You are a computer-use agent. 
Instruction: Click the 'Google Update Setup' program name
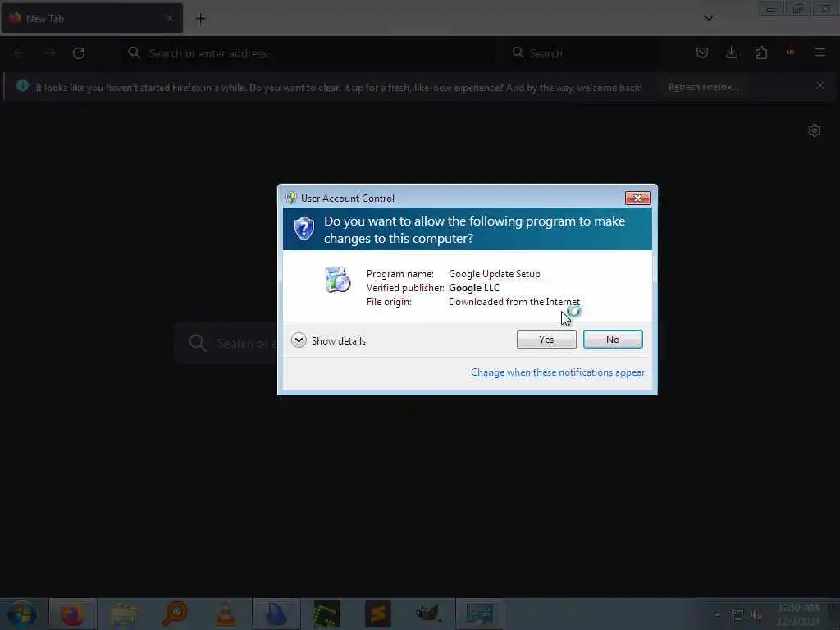click(495, 274)
